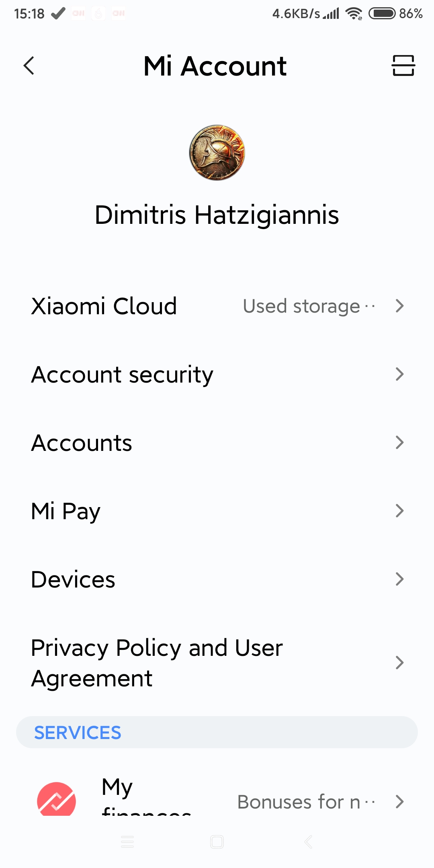Open Privacy Policy and User Agreement
Image resolution: width=434 pixels, height=868 pixels.
tap(157, 663)
